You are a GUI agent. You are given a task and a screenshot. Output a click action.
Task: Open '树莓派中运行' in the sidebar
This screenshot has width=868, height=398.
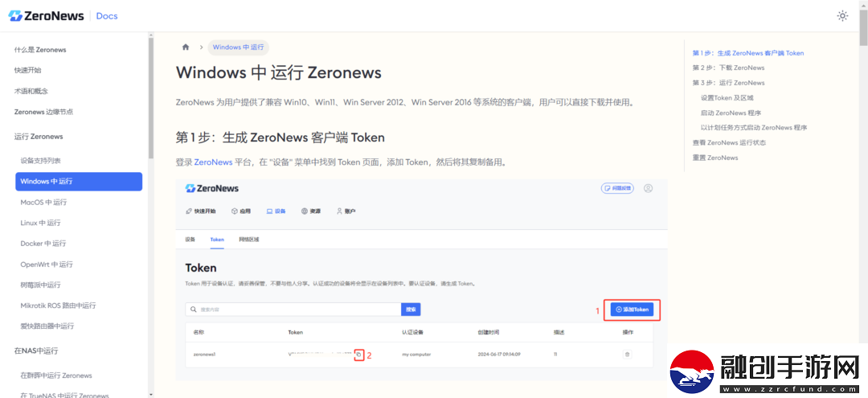(x=40, y=285)
